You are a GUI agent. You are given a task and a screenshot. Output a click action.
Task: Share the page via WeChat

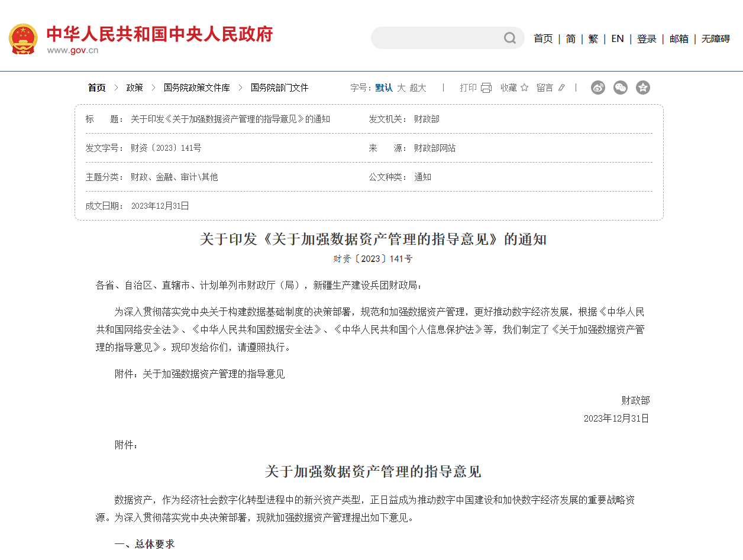(620, 88)
